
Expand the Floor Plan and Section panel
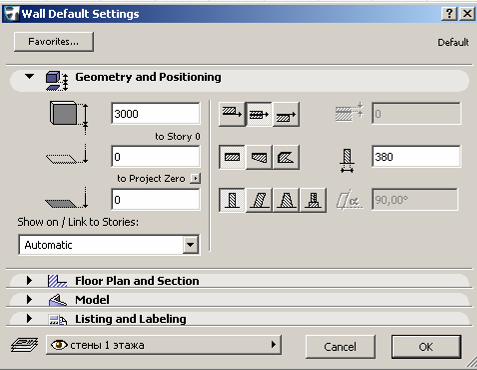coord(29,281)
